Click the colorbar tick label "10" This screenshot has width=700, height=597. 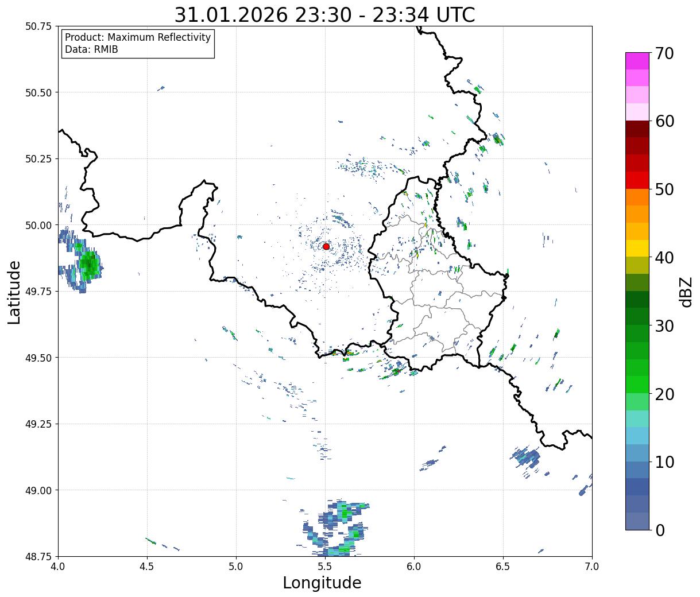click(x=664, y=462)
